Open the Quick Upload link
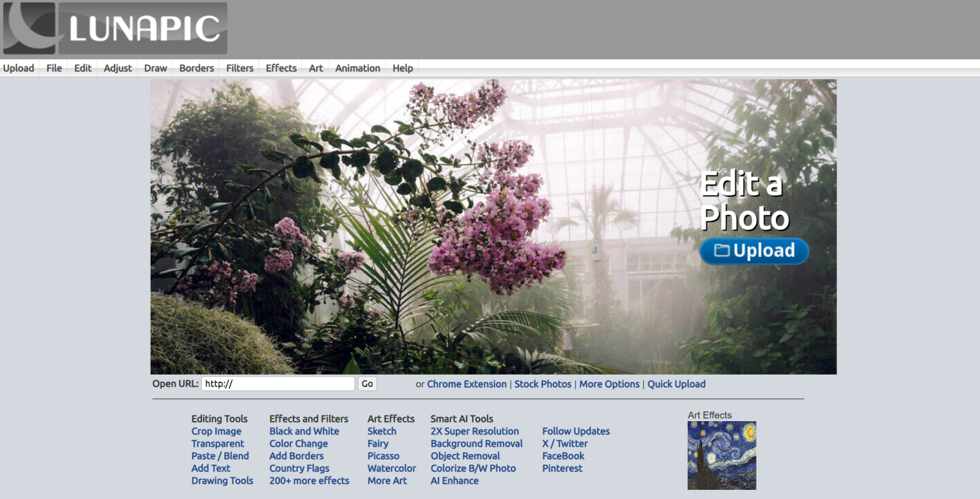Screen dimensions: 980x499 point(676,384)
